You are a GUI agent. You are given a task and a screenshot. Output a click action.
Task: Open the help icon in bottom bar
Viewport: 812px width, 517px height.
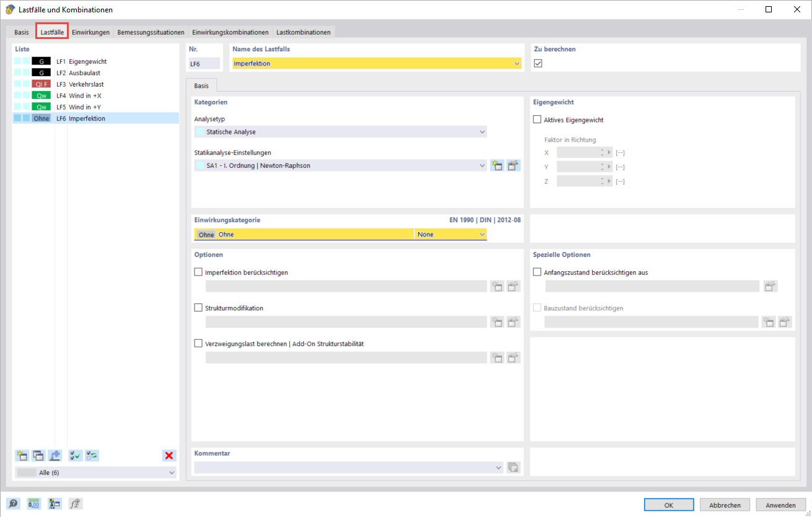(x=14, y=504)
